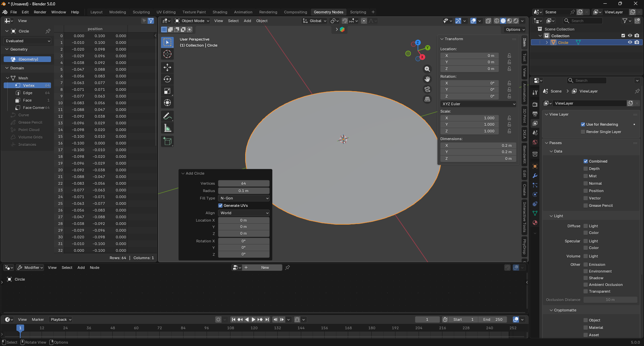Open the Global transform orientation dropdown
The height and width of the screenshot is (346, 644).
(x=315, y=21)
